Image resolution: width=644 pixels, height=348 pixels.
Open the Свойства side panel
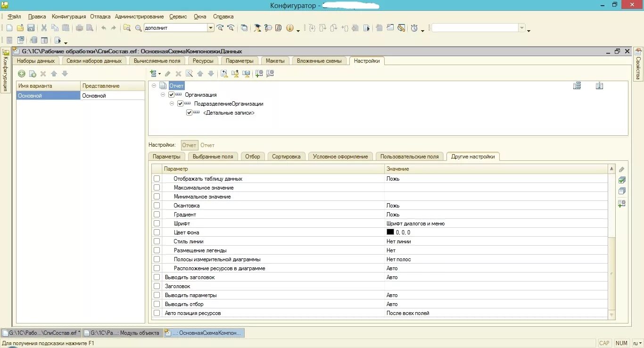pyautogui.click(x=638, y=64)
